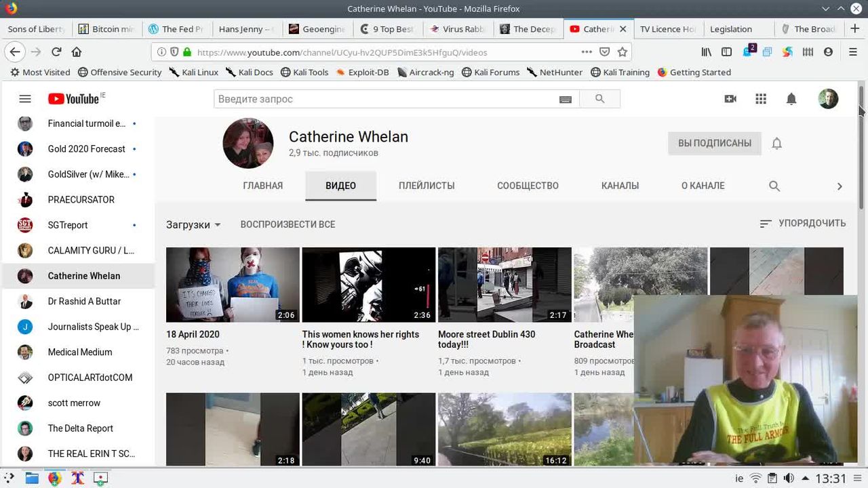Switch to the Legislation browser tab
This screenshot has width=868, height=488.
point(731,29)
